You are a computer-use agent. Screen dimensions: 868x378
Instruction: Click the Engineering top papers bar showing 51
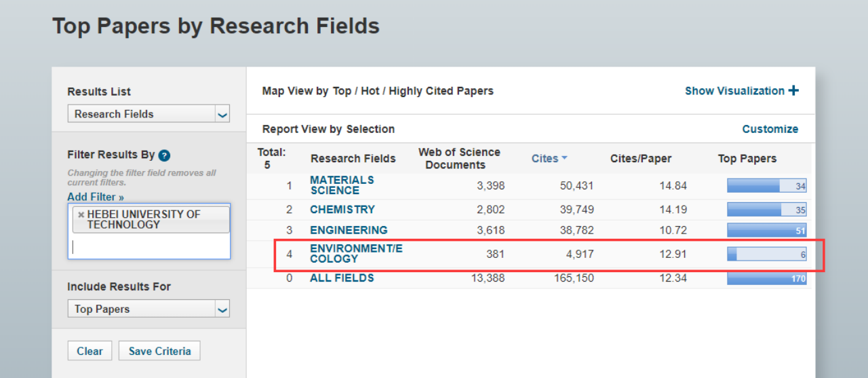[x=766, y=231]
